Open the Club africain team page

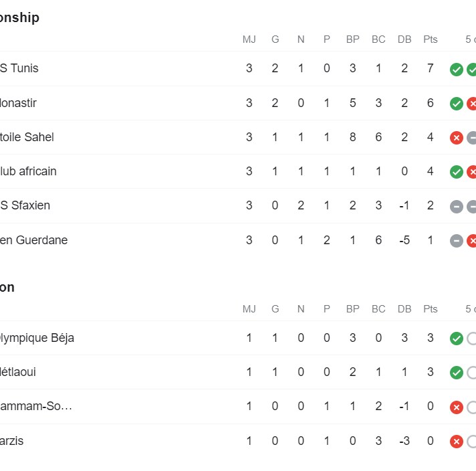pyautogui.click(x=28, y=171)
